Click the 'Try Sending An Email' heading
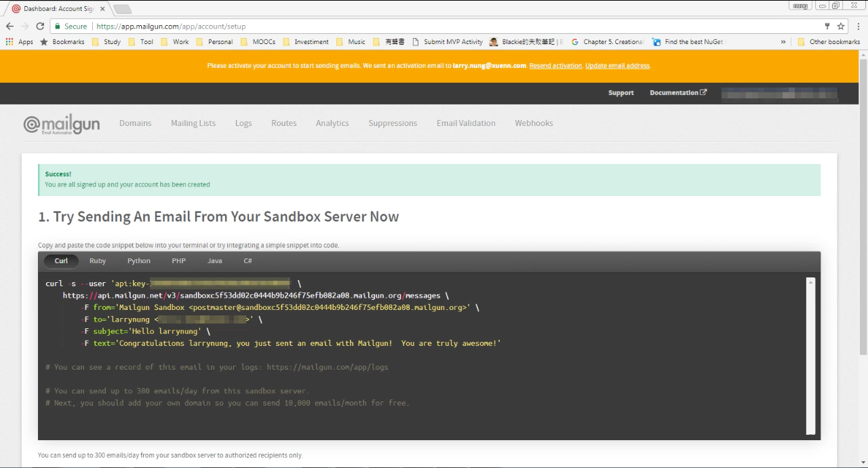The width and height of the screenshot is (868, 468). [x=218, y=217]
